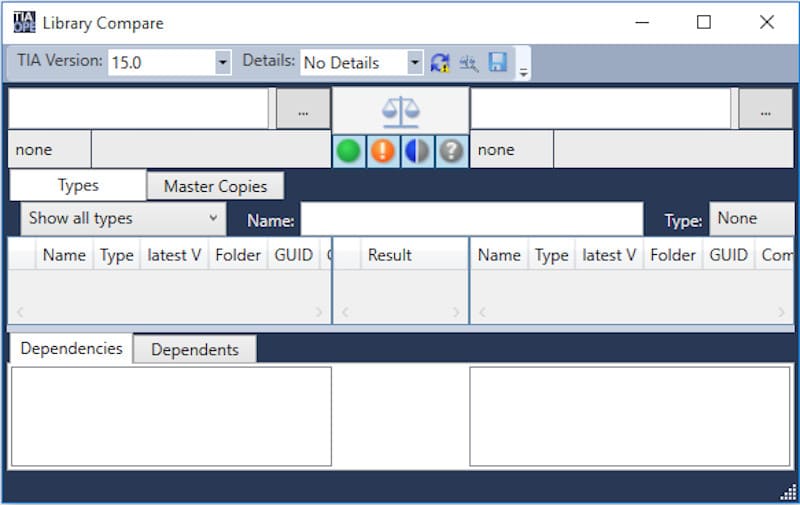Open the toolbar overflow arrow

(x=523, y=68)
